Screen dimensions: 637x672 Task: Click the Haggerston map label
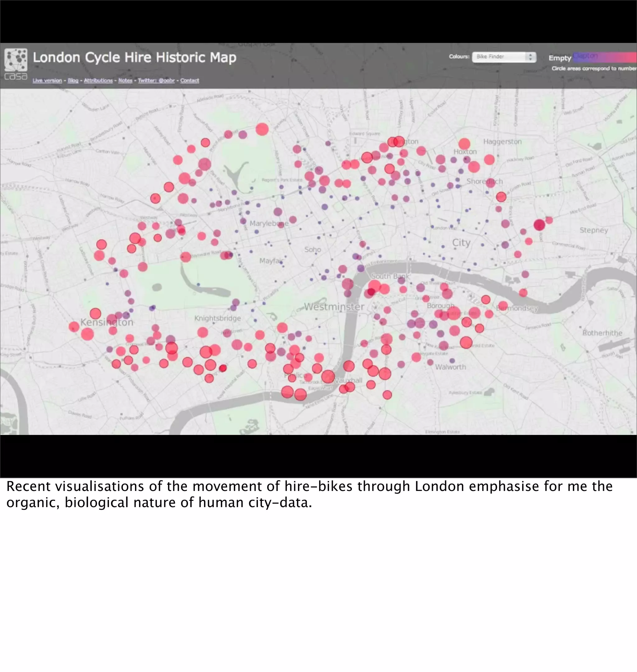[503, 142]
